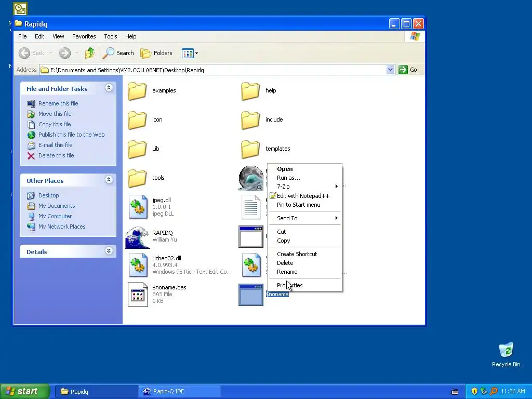Click the Rapidq taskbar button
Image resolution: width=532 pixels, height=399 pixels.
[x=96, y=392]
